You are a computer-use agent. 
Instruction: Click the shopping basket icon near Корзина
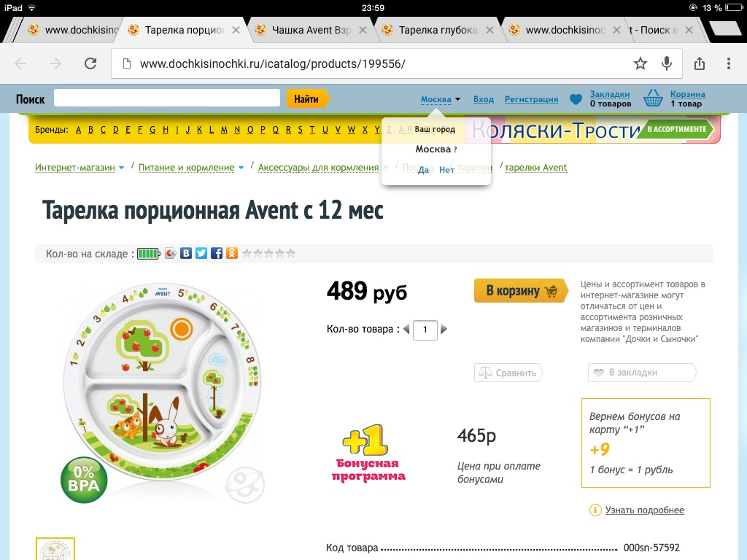click(x=653, y=98)
